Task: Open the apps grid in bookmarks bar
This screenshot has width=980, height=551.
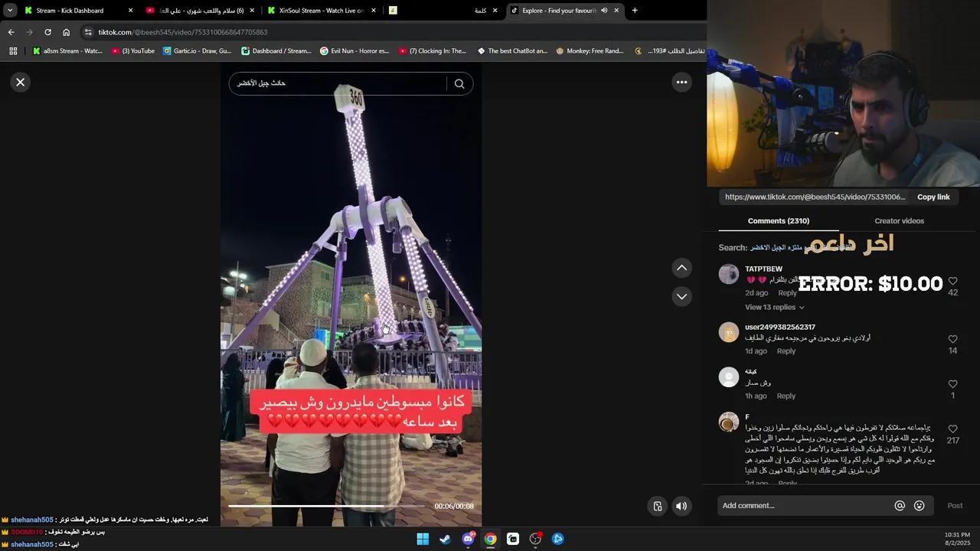Action: [x=13, y=51]
